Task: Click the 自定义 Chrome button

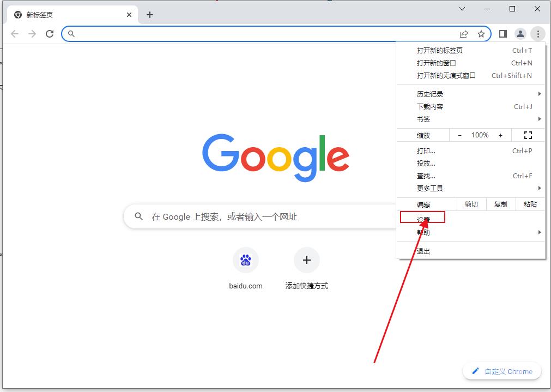Action: point(502,371)
